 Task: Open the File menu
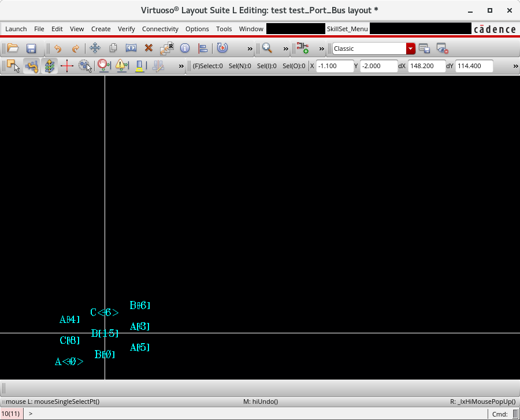(x=39, y=29)
